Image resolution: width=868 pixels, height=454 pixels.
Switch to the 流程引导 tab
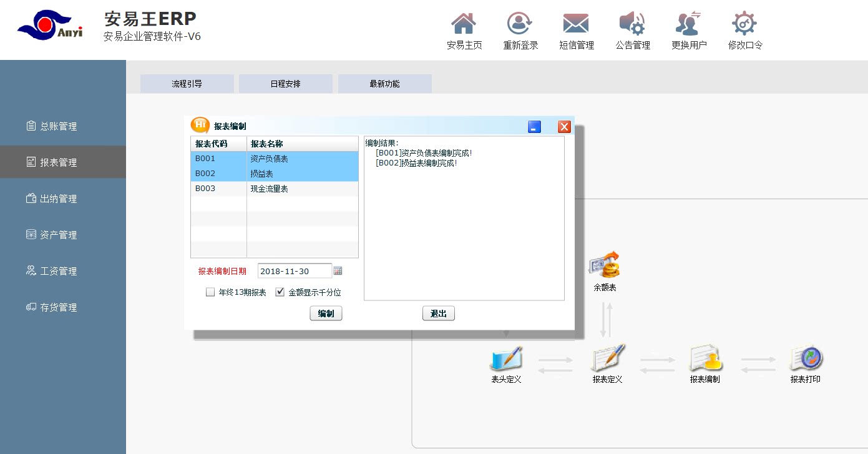click(x=187, y=84)
